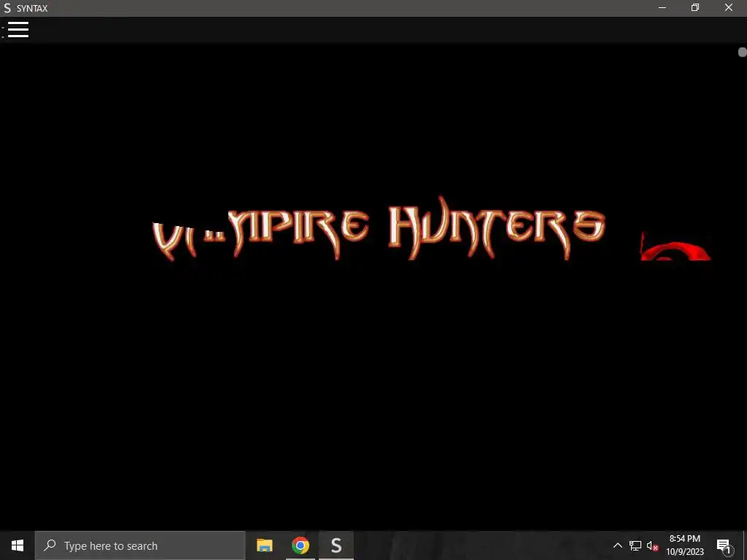Click the scrollbar thumb at the top right
The width and height of the screenshot is (747, 560).
(743, 52)
